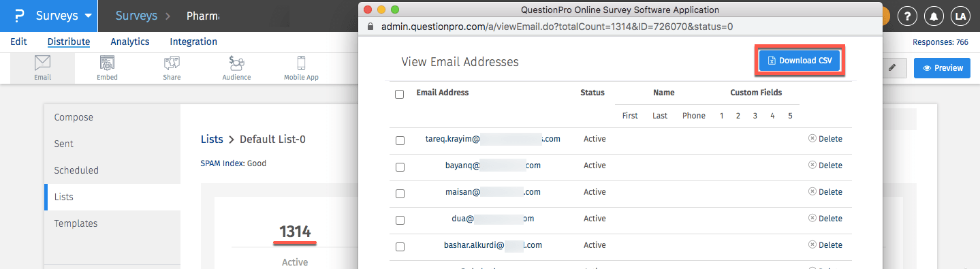
Task: Check the bashar.alkurdi row checkbox
Action: (x=400, y=247)
